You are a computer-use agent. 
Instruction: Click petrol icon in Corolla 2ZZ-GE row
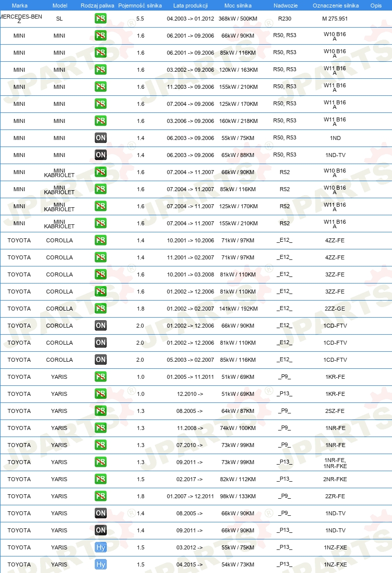101,309
